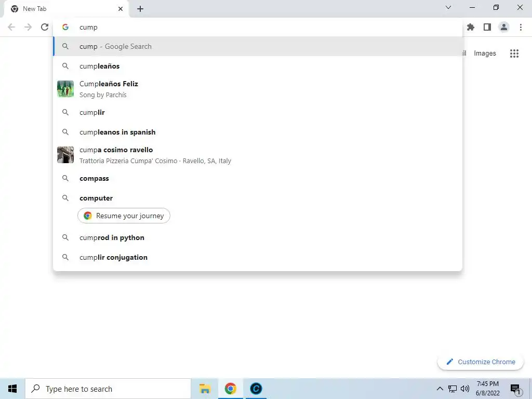Image resolution: width=532 pixels, height=399 pixels.
Task: Choose 'cumprod in python' suggestion
Action: tap(258, 237)
